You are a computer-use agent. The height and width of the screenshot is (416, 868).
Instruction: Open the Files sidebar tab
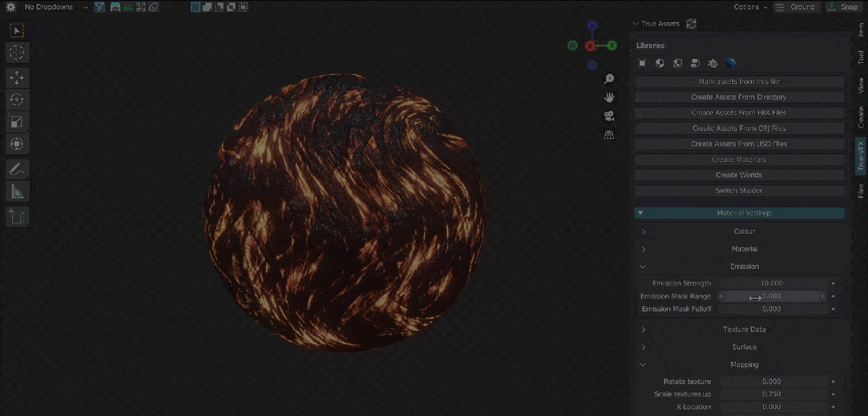(x=861, y=190)
